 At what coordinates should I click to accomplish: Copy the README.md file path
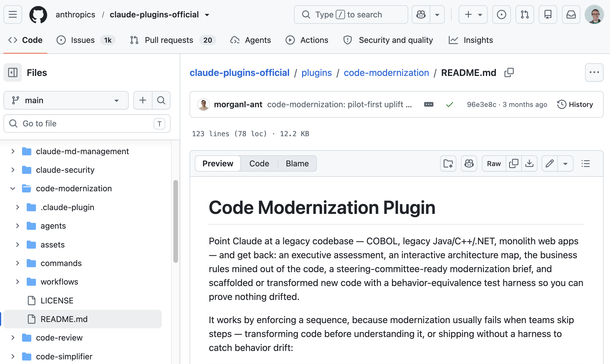point(509,72)
